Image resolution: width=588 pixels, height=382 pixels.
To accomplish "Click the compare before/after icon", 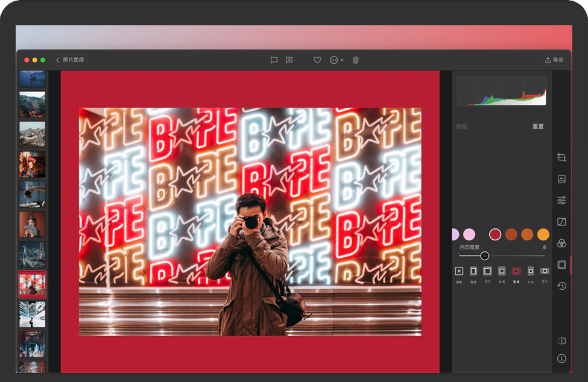I will [x=561, y=341].
